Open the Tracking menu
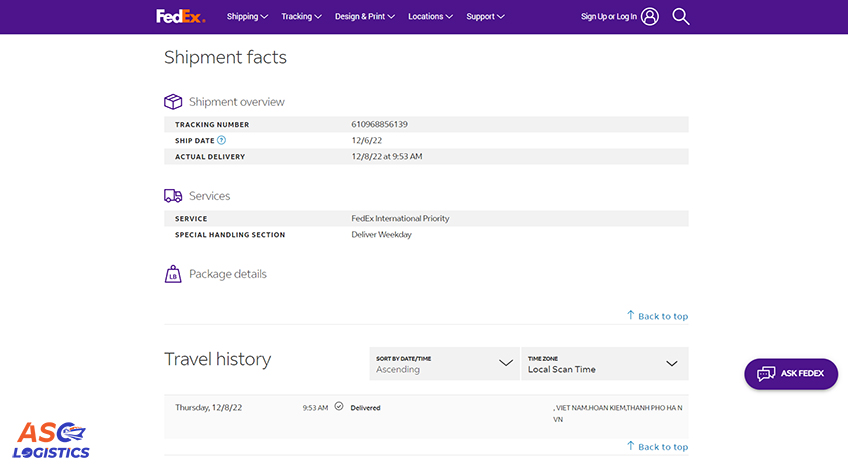The height and width of the screenshot is (470, 848). 301,17
